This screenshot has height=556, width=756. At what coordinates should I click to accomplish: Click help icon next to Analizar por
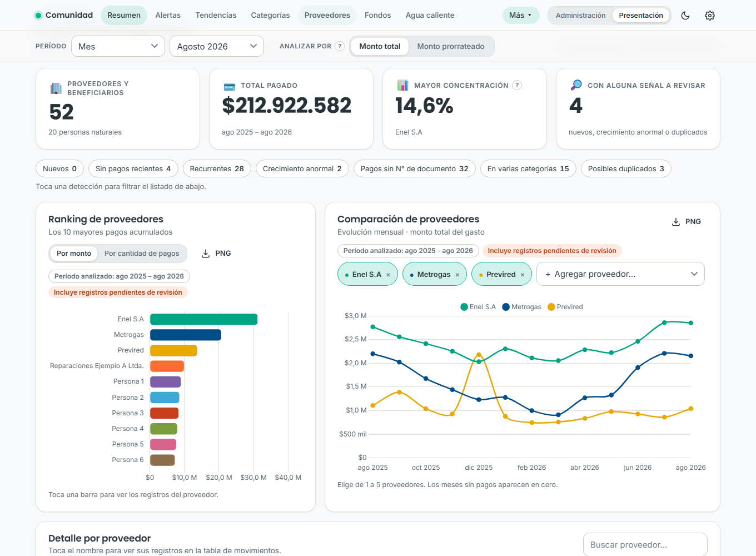340,46
